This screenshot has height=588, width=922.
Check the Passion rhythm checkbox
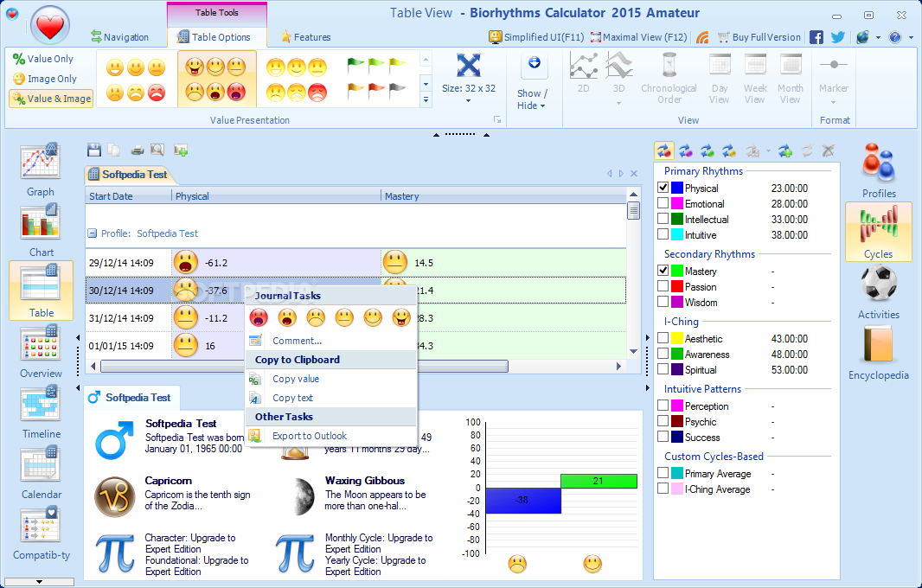coord(663,285)
